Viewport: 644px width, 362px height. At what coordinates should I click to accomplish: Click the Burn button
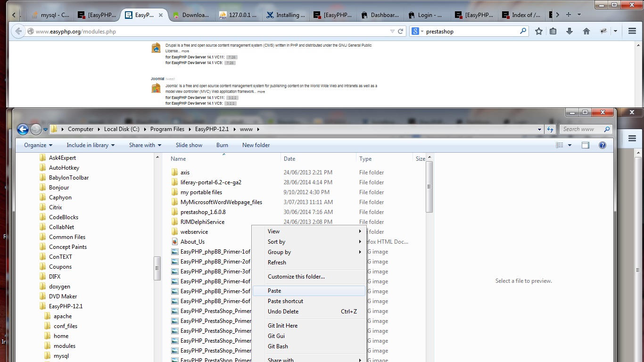pyautogui.click(x=222, y=145)
